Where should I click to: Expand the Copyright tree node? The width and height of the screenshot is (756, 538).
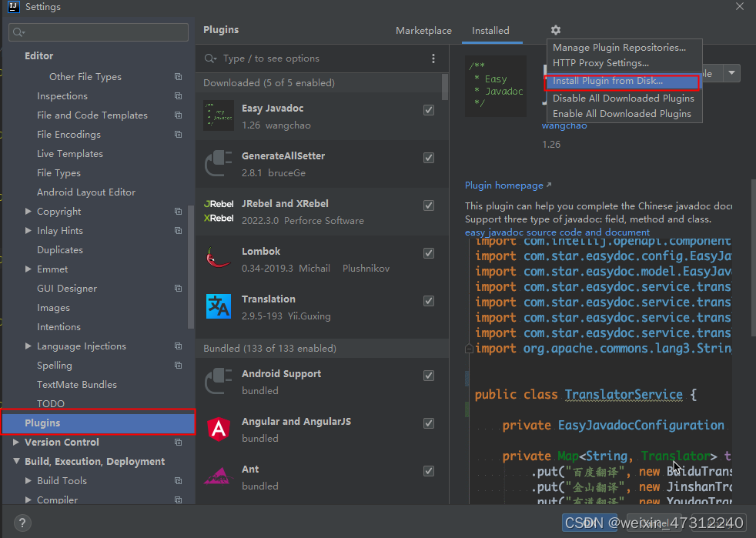coord(28,211)
